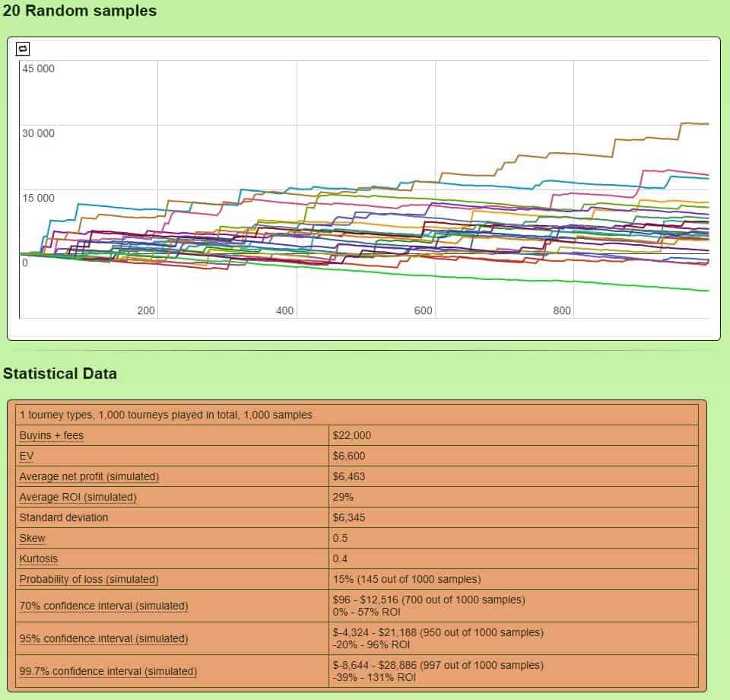Screen dimensions: 730x700
Task: Click '-39% - 131% ROI' text
Action: (x=374, y=677)
